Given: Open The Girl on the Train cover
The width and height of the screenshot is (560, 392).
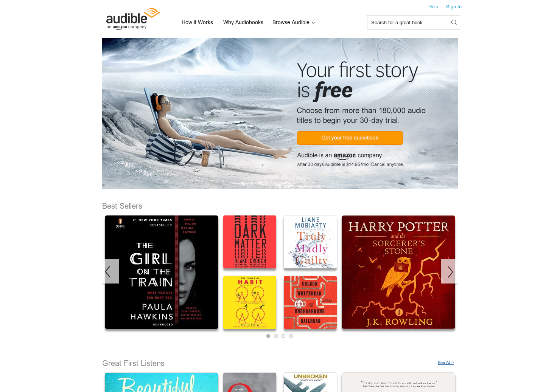Looking at the screenshot, I should point(162,272).
